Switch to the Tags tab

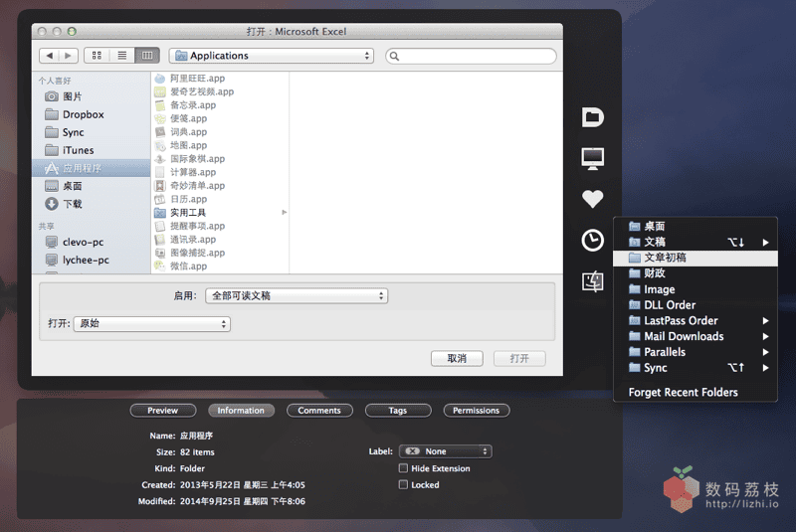point(398,411)
